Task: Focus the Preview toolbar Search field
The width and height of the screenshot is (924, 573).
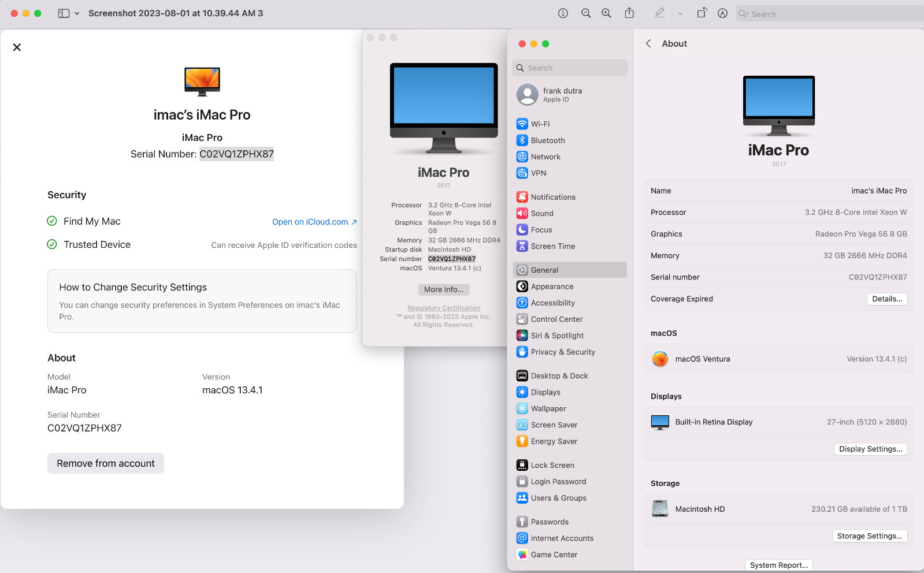Action: [830, 13]
